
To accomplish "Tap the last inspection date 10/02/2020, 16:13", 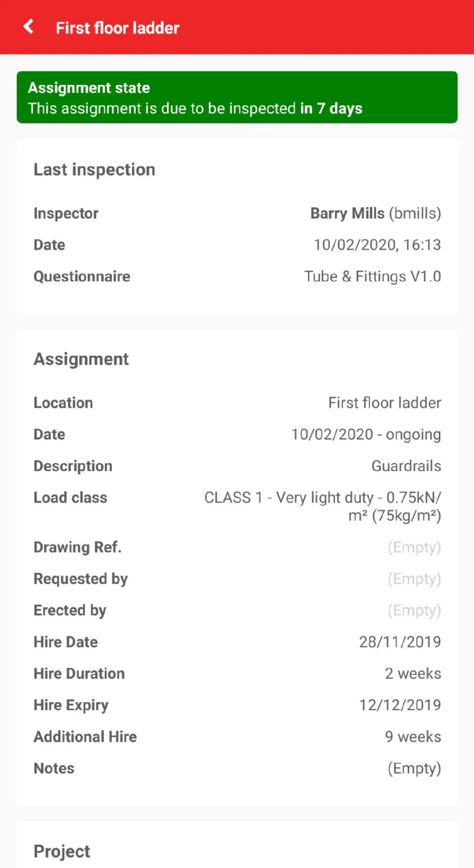I will 377,245.
